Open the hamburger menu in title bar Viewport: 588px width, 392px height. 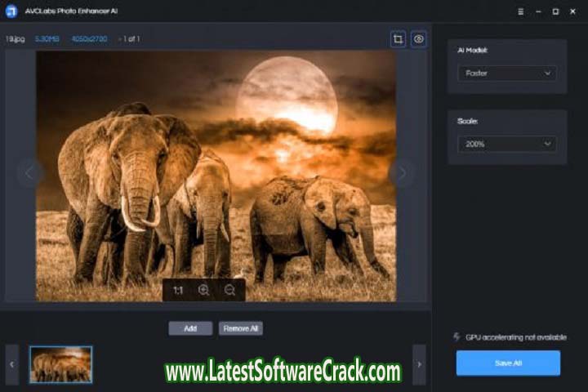521,11
